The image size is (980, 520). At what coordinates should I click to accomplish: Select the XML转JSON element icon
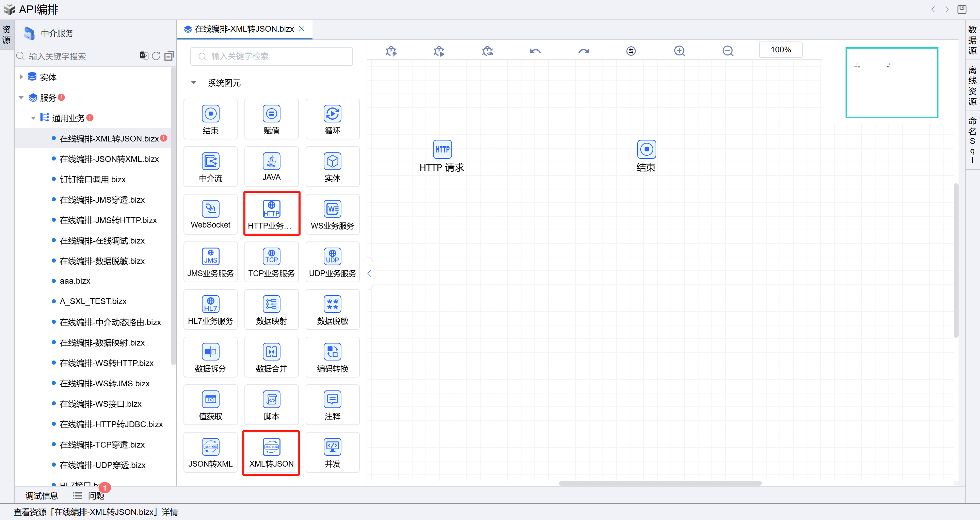[x=271, y=447]
